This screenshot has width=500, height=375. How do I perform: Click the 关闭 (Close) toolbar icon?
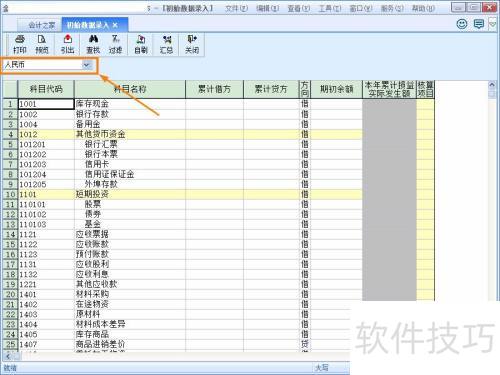coord(192,44)
